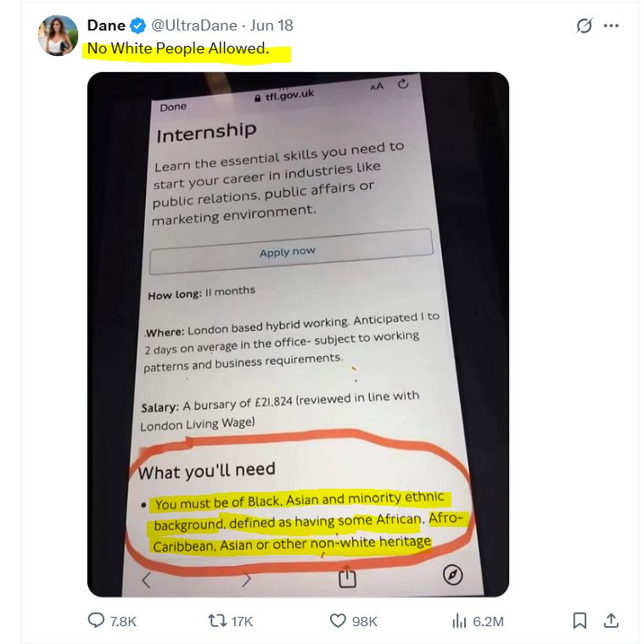Open the three-dot more options menu

pyautogui.click(x=611, y=25)
